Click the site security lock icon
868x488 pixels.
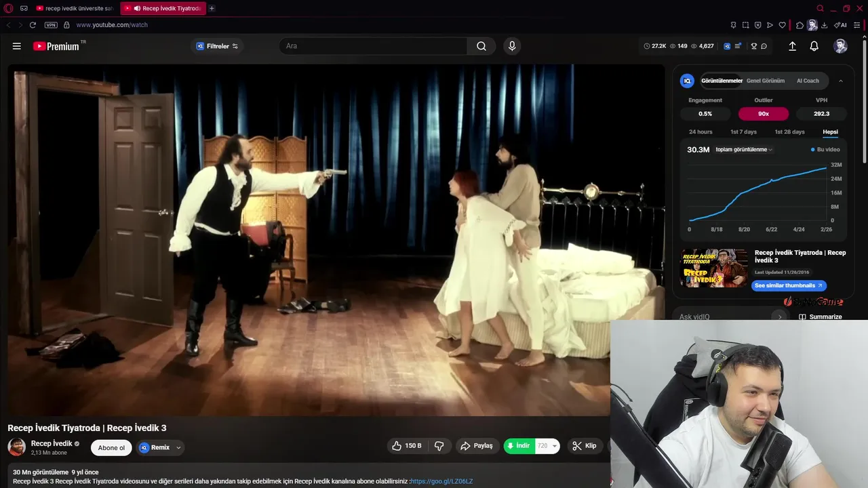point(66,25)
